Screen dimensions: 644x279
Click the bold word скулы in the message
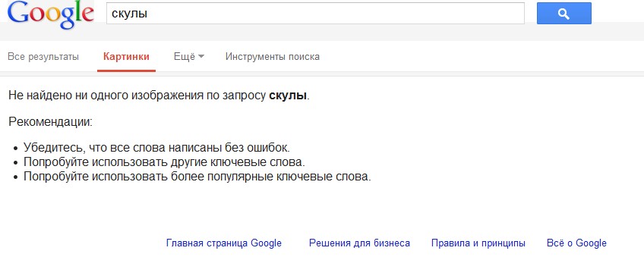(x=288, y=96)
